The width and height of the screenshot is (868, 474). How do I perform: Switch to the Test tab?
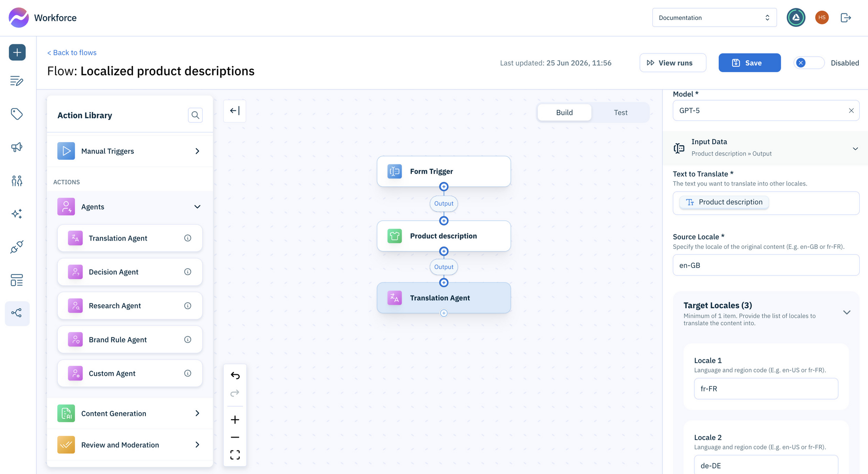pos(621,113)
